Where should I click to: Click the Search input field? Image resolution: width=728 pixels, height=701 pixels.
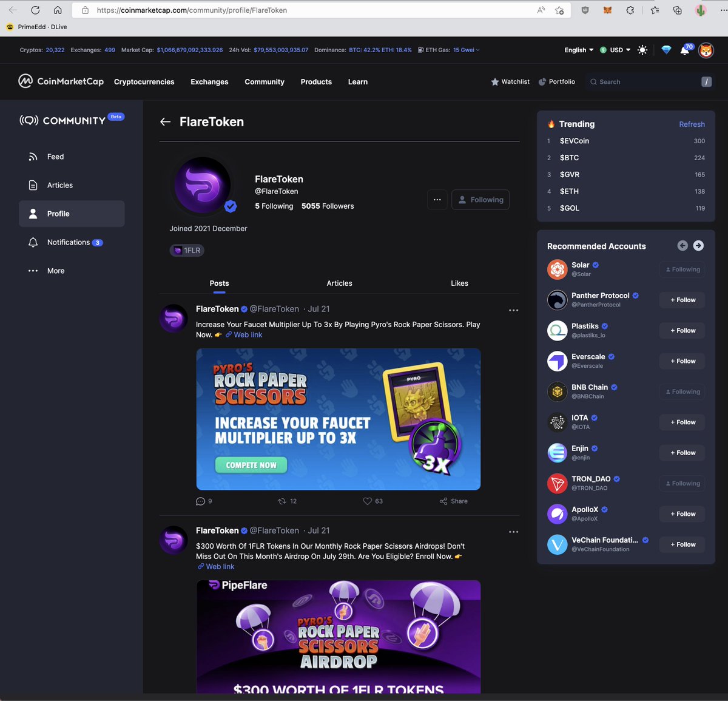650,81
